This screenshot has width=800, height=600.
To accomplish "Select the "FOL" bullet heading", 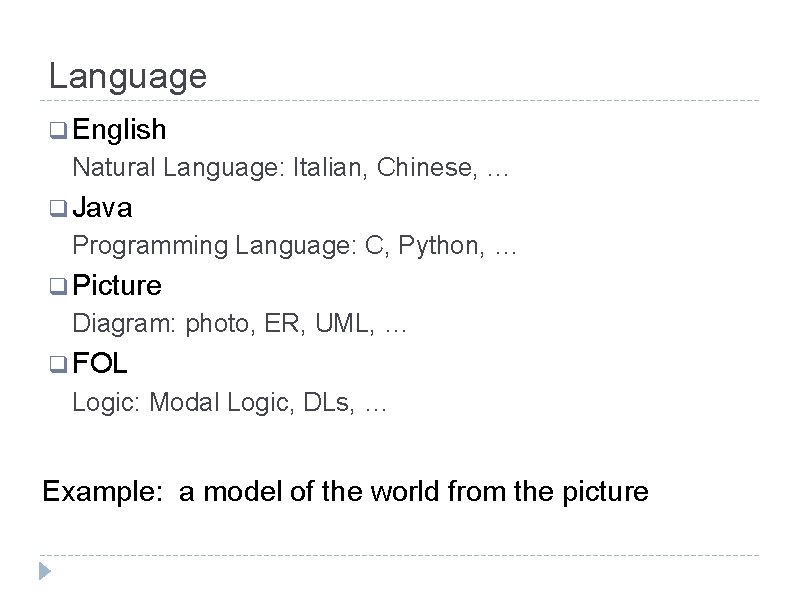I will point(100,363).
